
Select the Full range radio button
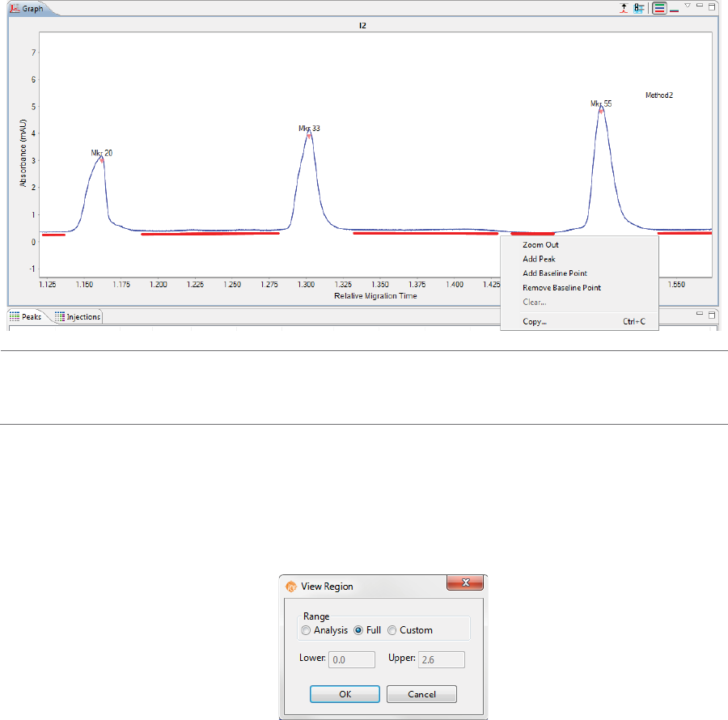point(358,630)
